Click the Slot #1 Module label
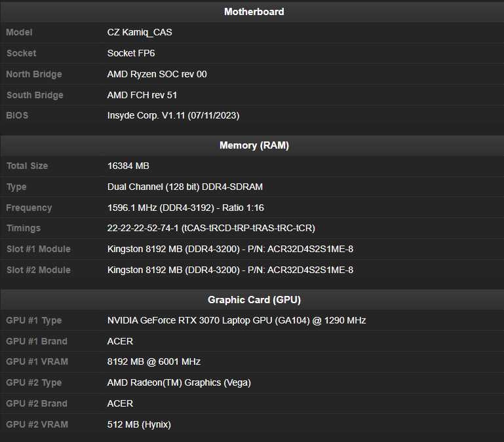 tap(38, 249)
